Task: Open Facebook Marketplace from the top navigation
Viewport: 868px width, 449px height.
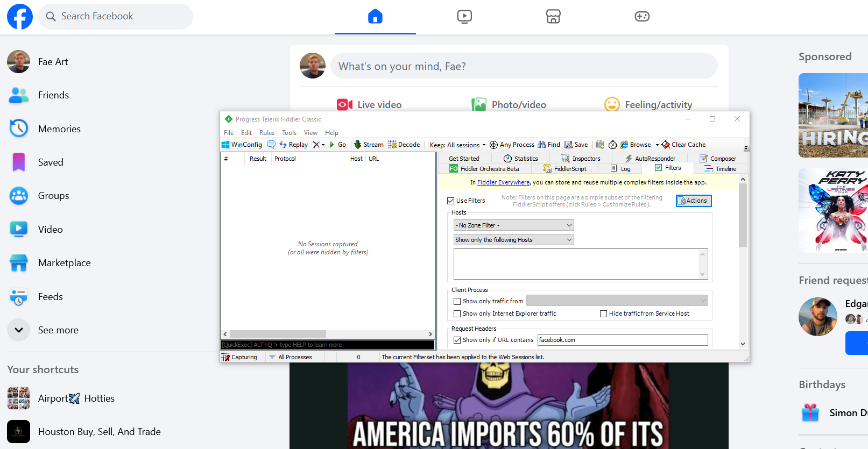Action: point(553,17)
